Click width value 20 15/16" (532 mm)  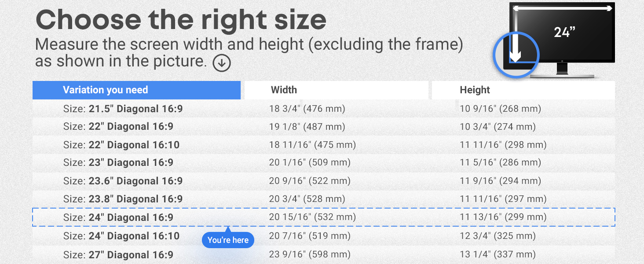[x=312, y=217]
